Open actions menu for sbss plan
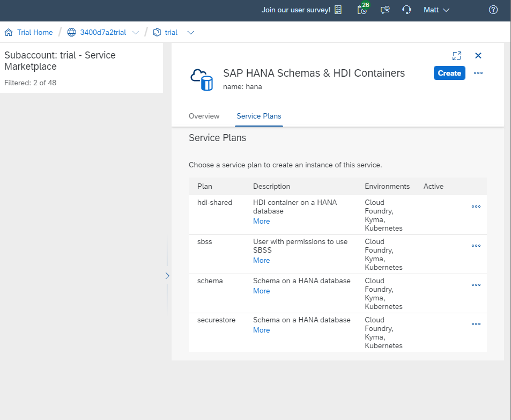 (476, 246)
